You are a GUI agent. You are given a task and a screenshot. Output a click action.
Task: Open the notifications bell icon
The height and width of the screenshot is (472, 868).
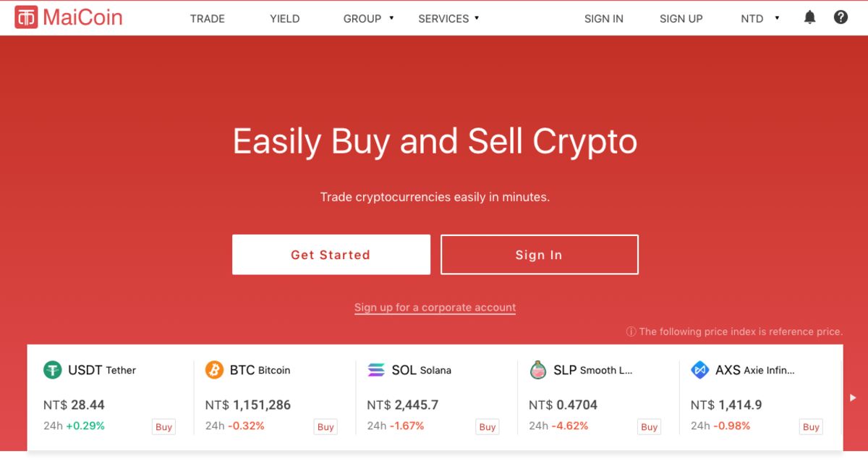coord(809,17)
